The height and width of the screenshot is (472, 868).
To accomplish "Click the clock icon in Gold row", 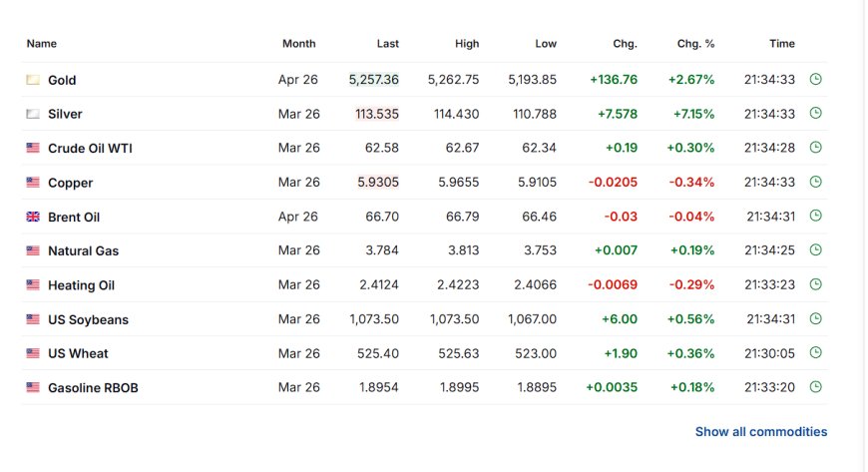I will [815, 79].
